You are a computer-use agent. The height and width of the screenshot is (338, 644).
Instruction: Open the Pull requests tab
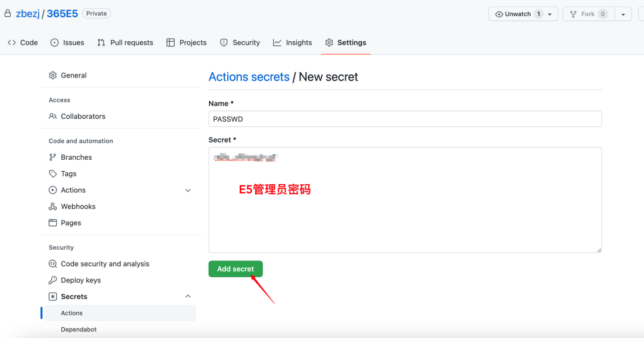pyautogui.click(x=125, y=43)
